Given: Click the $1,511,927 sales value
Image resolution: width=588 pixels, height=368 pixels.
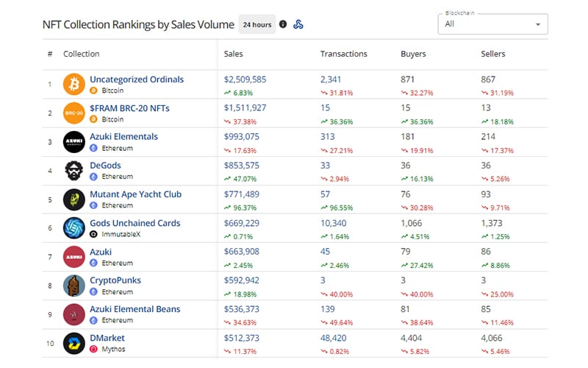Looking at the screenshot, I should click(x=245, y=108).
